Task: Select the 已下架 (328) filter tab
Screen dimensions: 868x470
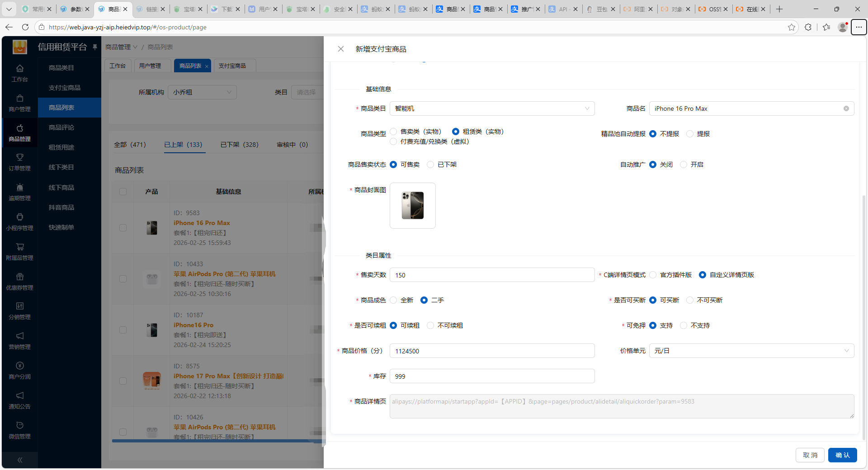Action: click(x=239, y=145)
